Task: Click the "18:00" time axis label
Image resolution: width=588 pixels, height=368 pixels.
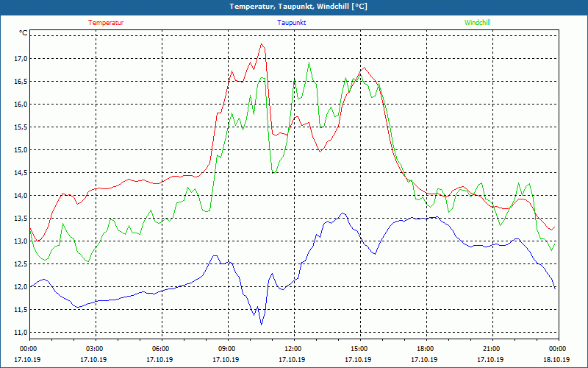Action: 425,349
